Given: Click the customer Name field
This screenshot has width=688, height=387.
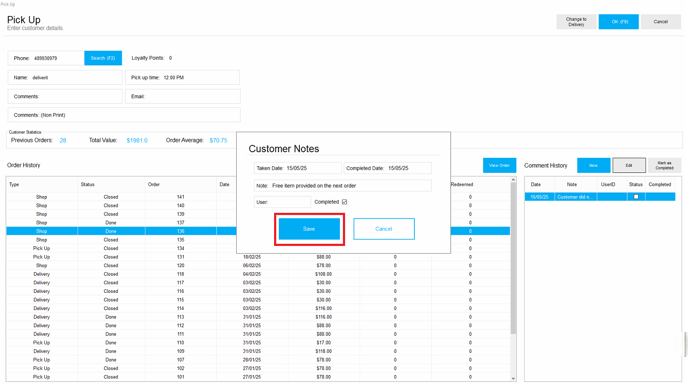Looking at the screenshot, I should pos(65,78).
